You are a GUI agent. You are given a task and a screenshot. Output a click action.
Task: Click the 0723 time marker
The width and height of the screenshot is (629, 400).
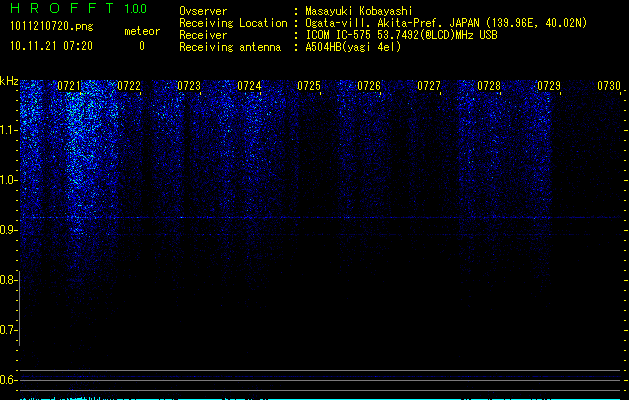click(189, 86)
